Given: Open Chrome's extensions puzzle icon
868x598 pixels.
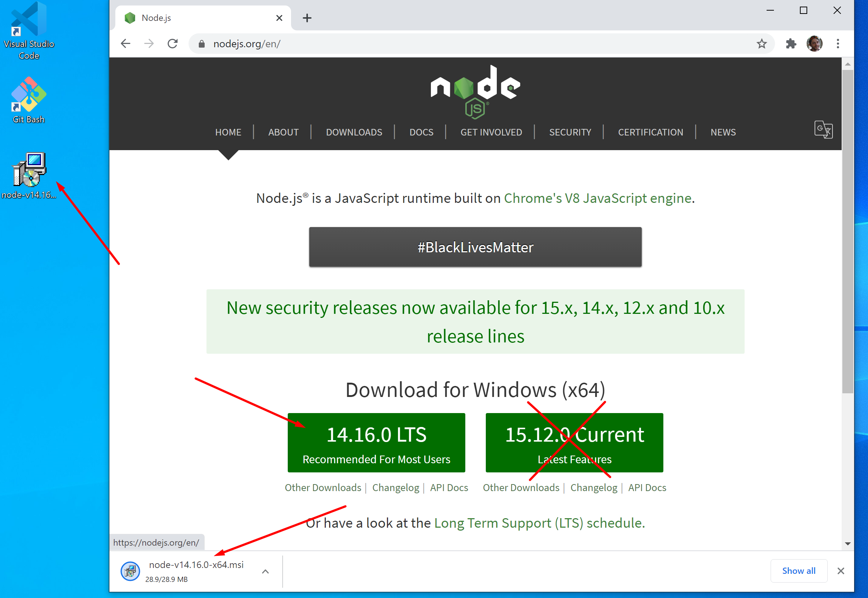Looking at the screenshot, I should [x=791, y=44].
